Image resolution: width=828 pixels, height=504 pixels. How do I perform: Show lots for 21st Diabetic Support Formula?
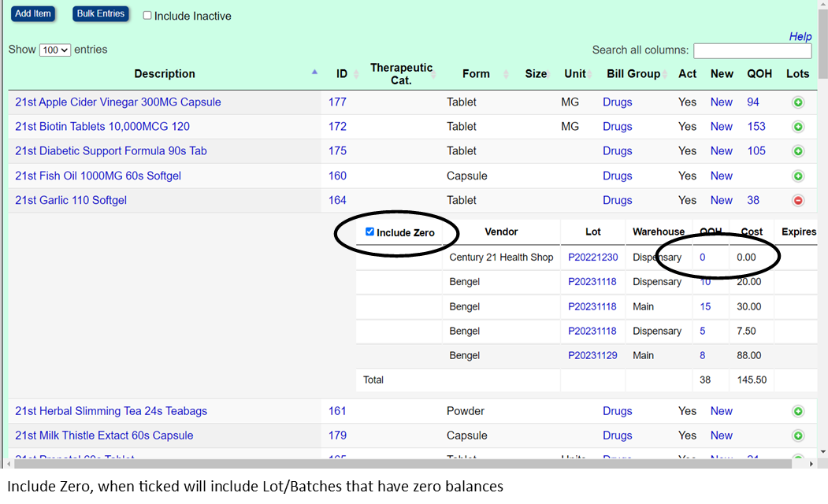point(797,151)
